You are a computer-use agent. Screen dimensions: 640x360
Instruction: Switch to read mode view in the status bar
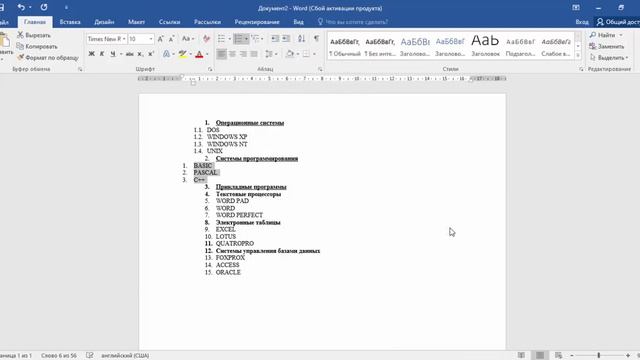tap(521, 356)
